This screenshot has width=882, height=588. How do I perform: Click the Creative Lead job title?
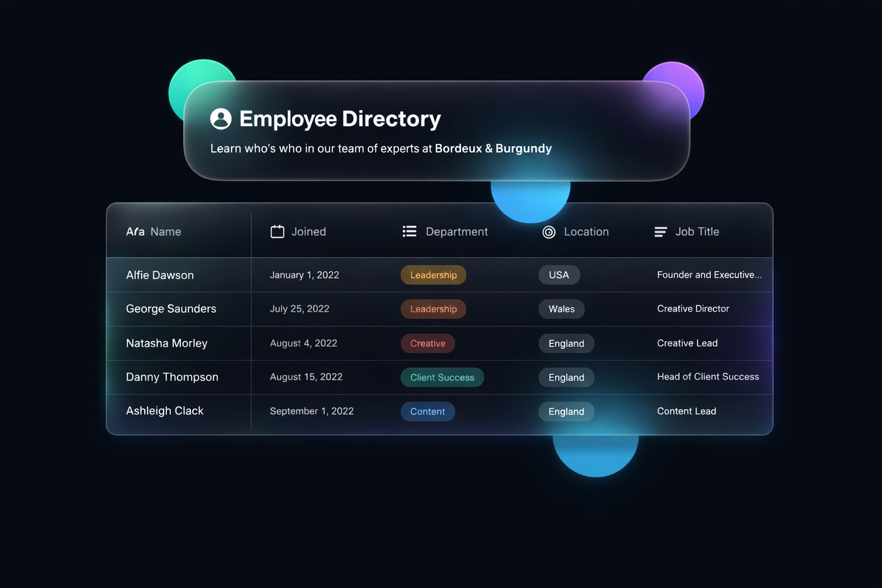[x=687, y=343]
